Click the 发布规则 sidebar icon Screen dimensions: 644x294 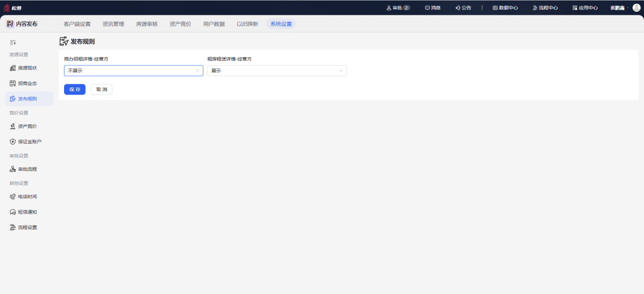pyautogui.click(x=13, y=99)
